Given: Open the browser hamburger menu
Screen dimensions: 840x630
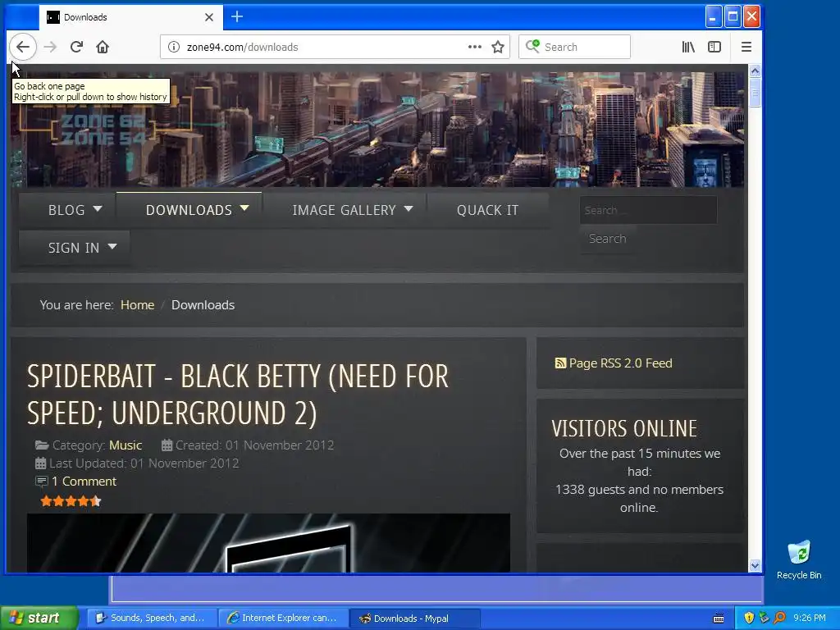Looking at the screenshot, I should 746,47.
